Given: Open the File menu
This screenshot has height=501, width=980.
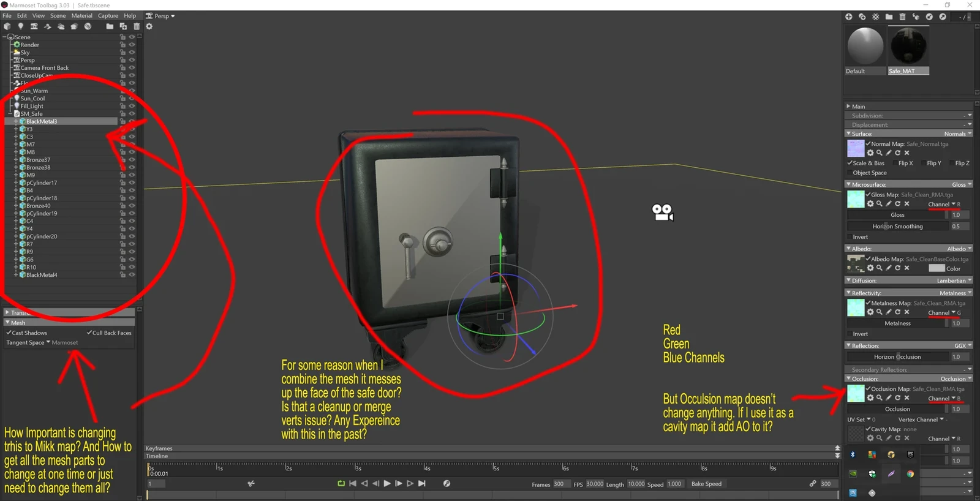Looking at the screenshot, I should point(7,16).
